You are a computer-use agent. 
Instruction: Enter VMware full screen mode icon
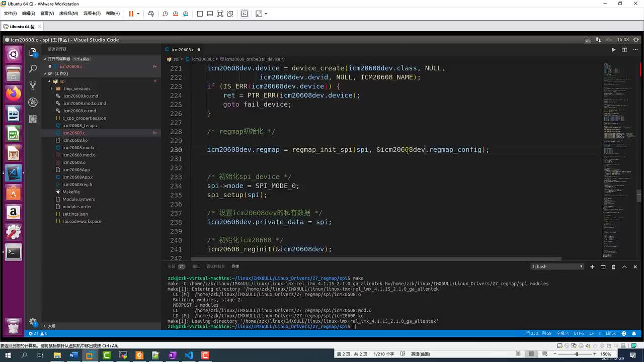click(x=220, y=14)
